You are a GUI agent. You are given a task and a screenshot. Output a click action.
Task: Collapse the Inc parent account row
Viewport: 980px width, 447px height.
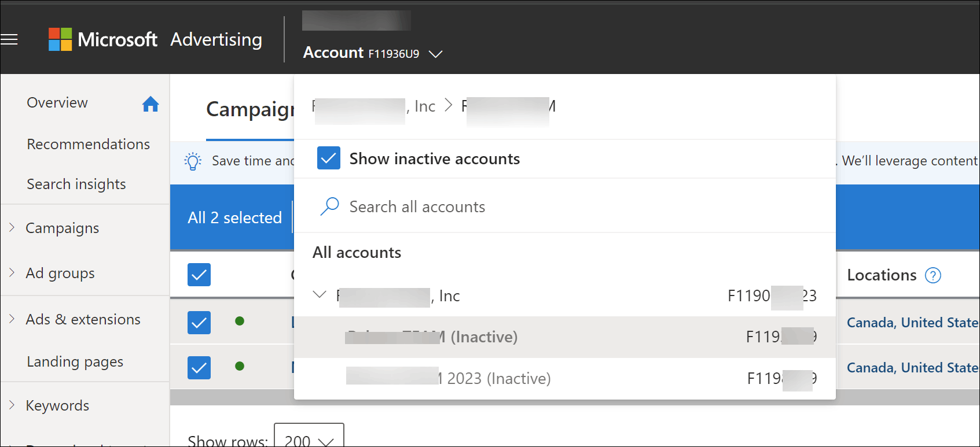point(320,295)
